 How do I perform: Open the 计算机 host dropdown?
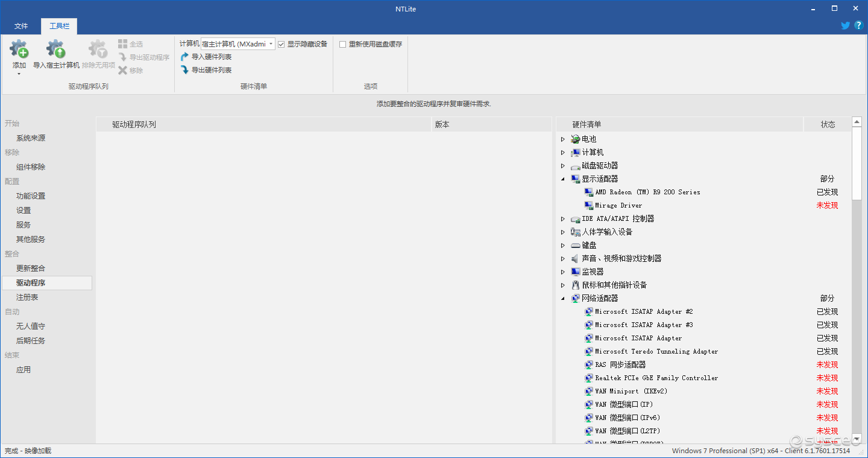point(238,44)
